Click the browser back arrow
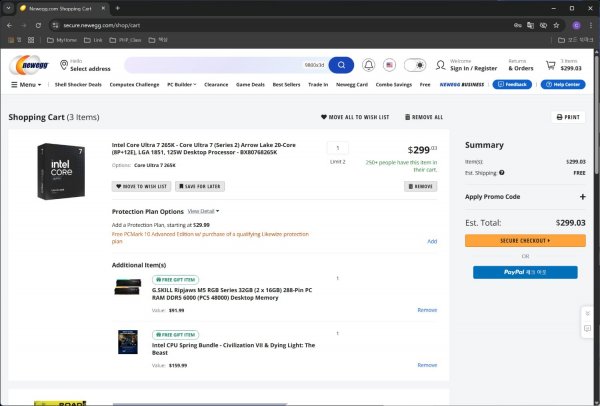This screenshot has width=600, height=406. pyautogui.click(x=10, y=25)
